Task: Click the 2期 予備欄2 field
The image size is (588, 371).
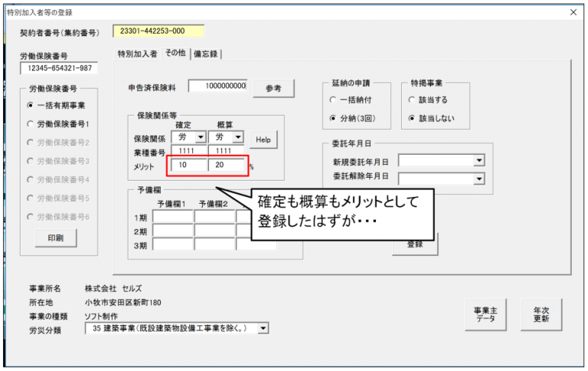Action: 214,230
